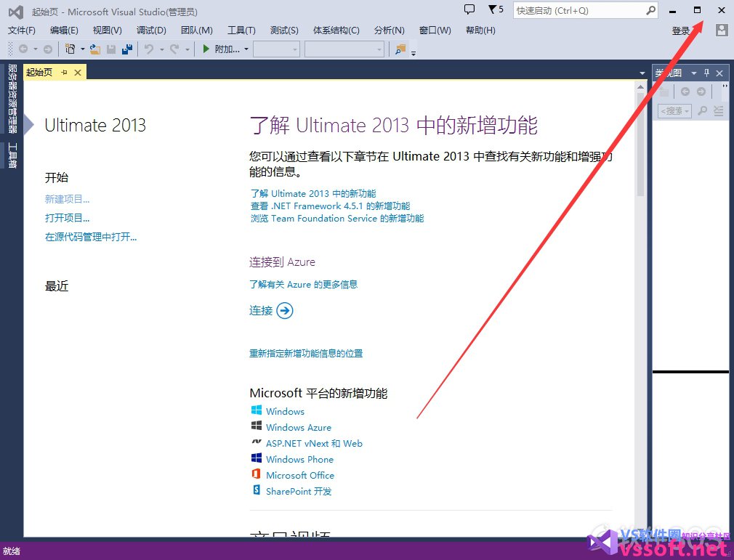
Task: Open the Windows Phone link
Action: point(299,460)
